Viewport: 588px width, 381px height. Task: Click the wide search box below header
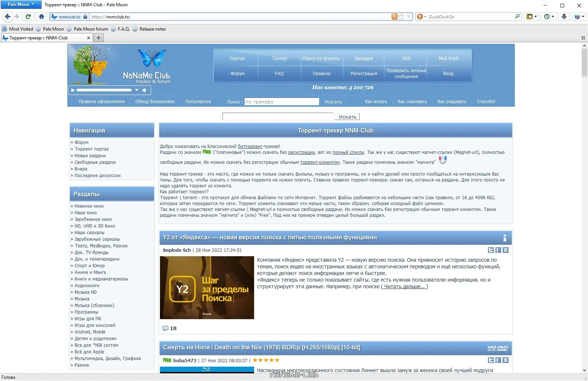coord(278,117)
